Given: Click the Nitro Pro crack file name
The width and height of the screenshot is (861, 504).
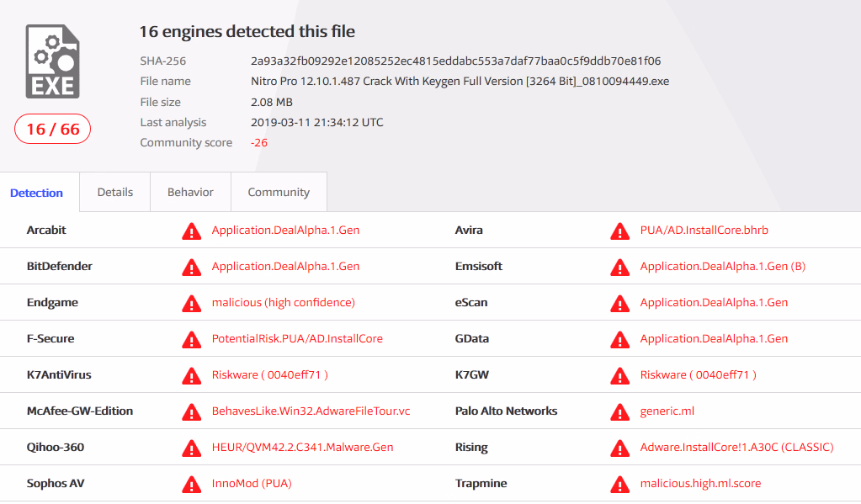Looking at the screenshot, I should pos(460,82).
